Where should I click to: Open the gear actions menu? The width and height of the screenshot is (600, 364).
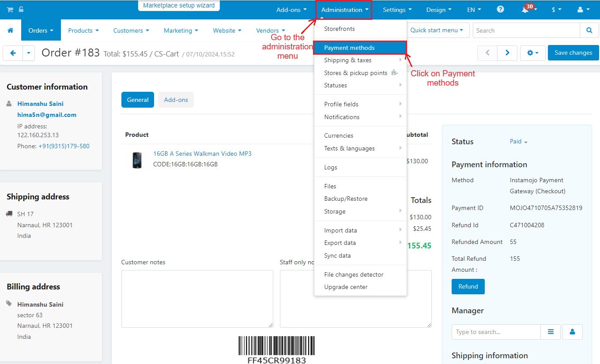533,53
